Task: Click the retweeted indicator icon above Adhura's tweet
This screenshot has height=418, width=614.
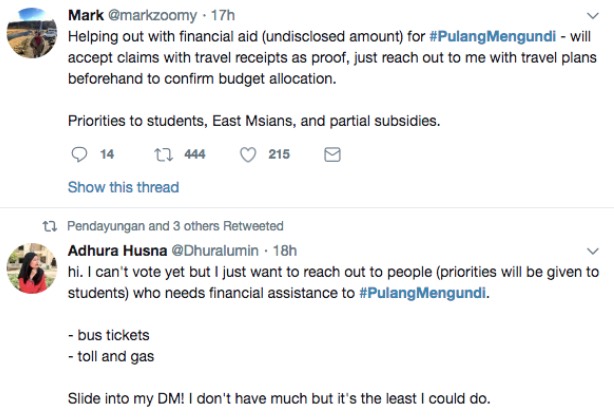Action: (x=47, y=226)
